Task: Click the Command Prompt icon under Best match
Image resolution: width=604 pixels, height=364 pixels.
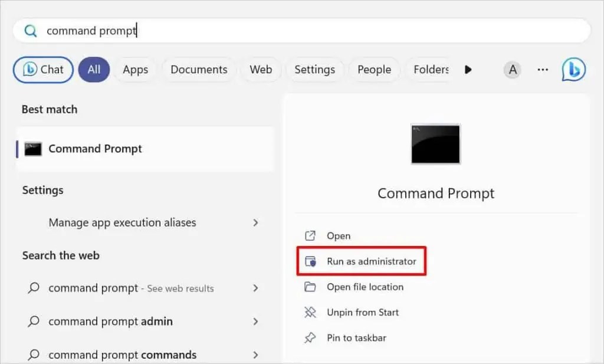Action: click(x=32, y=149)
